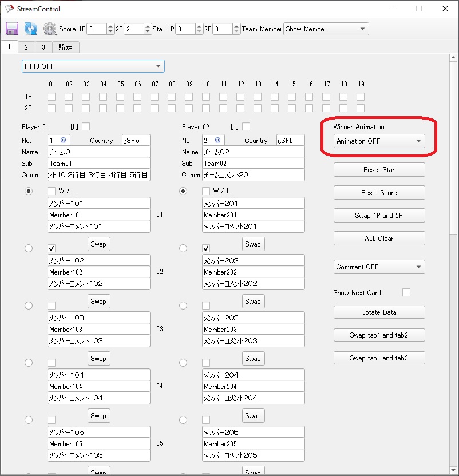Click Swap tab1 and tab3 button

click(x=379, y=358)
